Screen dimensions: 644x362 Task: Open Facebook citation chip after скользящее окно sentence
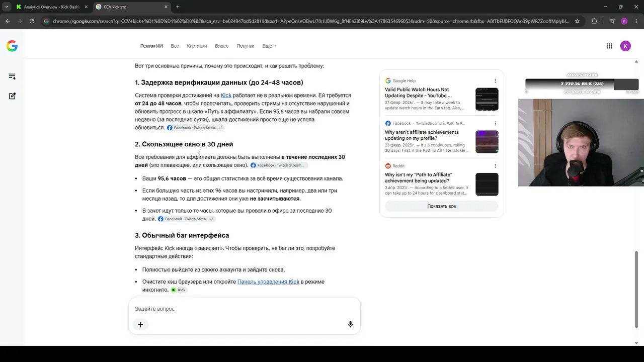(x=278, y=165)
